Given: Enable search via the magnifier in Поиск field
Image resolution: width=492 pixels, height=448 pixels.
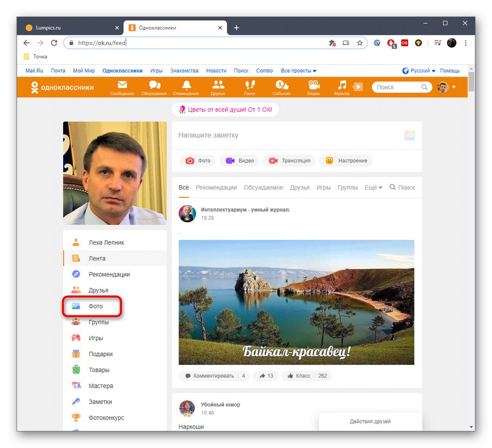Looking at the screenshot, I should point(425,87).
